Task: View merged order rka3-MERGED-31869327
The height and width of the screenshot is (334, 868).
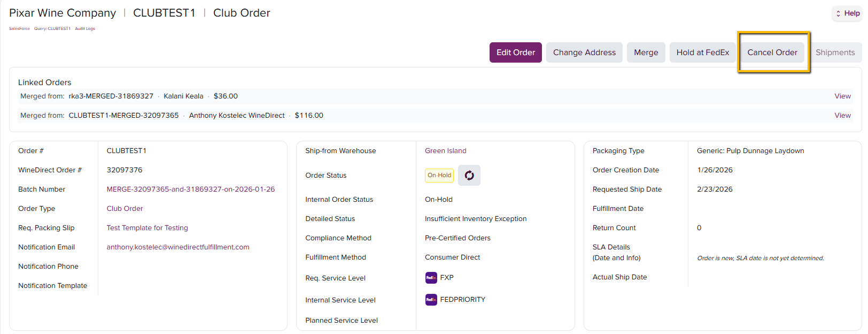Action: [x=842, y=96]
